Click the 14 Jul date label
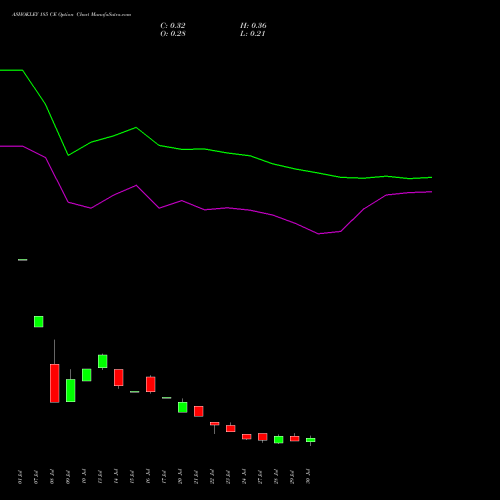The image size is (500, 500). [x=116, y=477]
